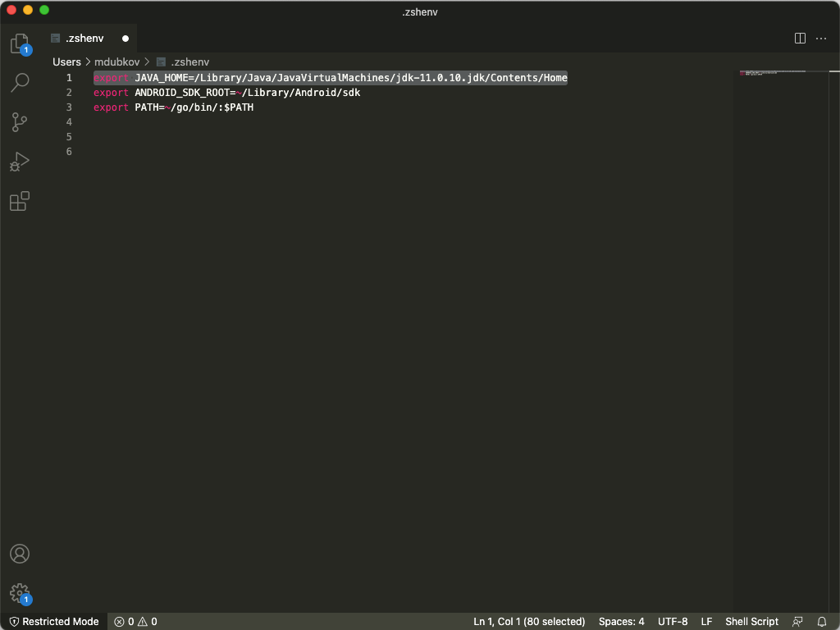
Task: Click line number 5 in the gutter
Action: tap(69, 137)
